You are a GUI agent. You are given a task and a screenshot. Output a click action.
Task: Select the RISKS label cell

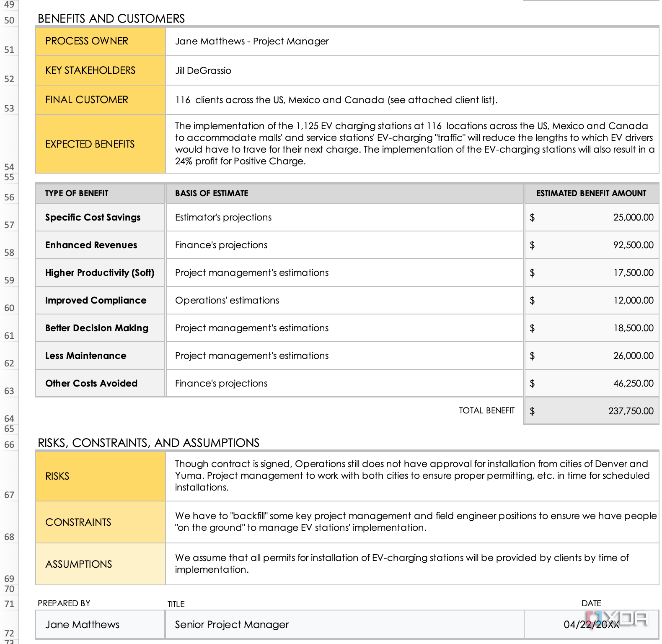click(x=101, y=476)
